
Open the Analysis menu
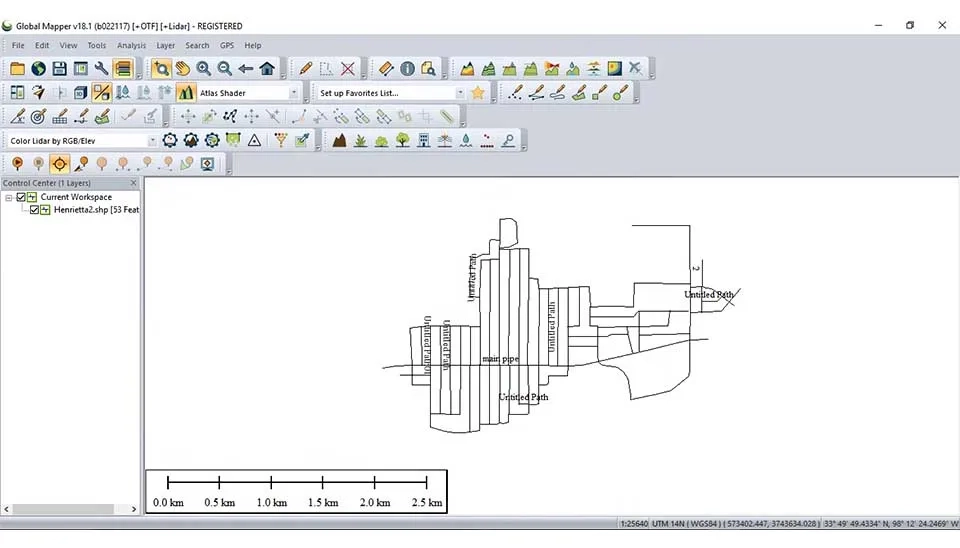pyautogui.click(x=131, y=45)
